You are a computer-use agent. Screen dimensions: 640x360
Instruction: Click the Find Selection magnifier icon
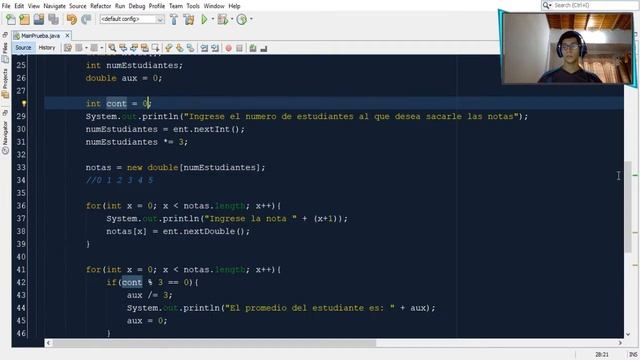[112, 48]
